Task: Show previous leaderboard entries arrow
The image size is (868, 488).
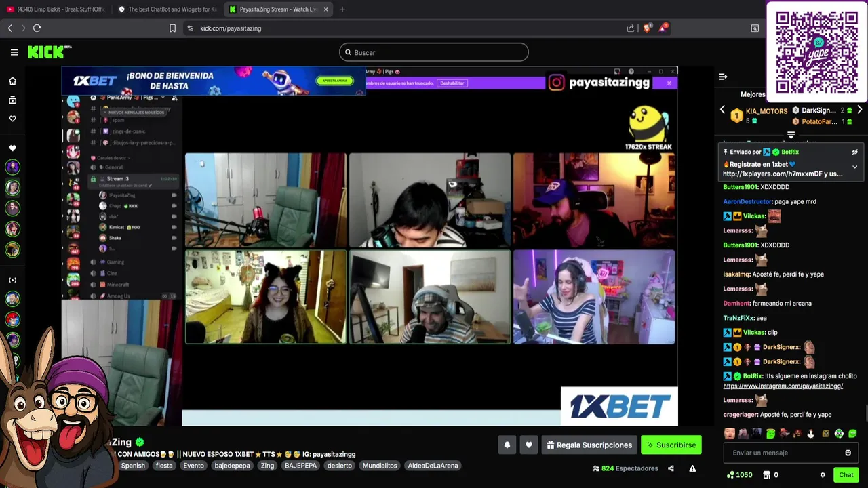Action: [722, 110]
